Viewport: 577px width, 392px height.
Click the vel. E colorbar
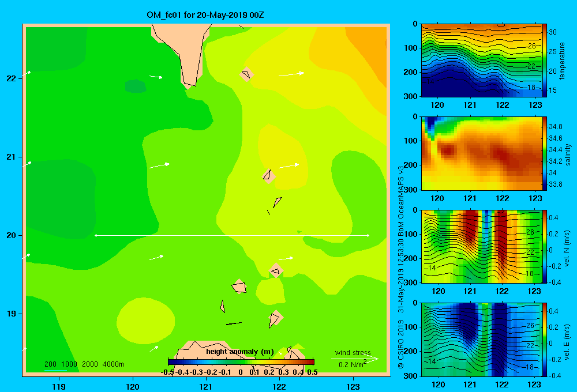pos(545,340)
